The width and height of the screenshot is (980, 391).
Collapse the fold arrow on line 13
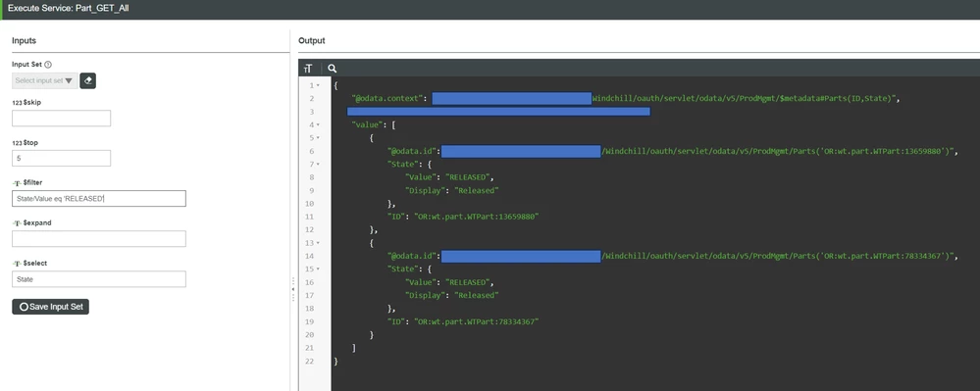point(318,243)
